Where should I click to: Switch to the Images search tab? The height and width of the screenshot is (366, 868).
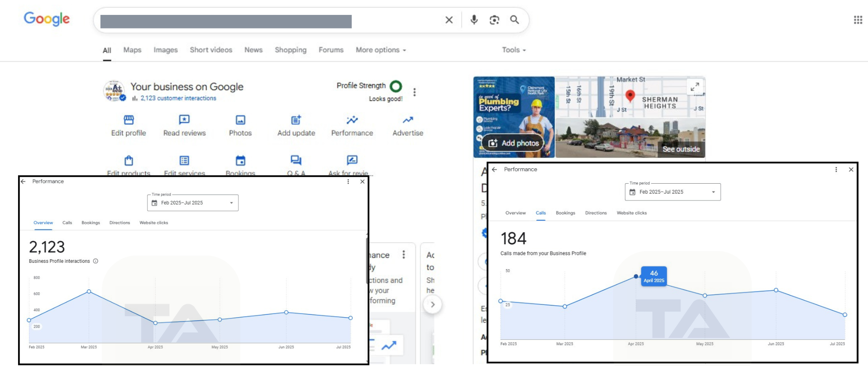tap(165, 50)
